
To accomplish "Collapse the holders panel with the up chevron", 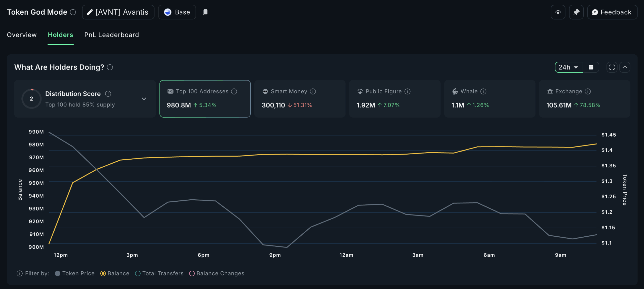I will [x=625, y=67].
